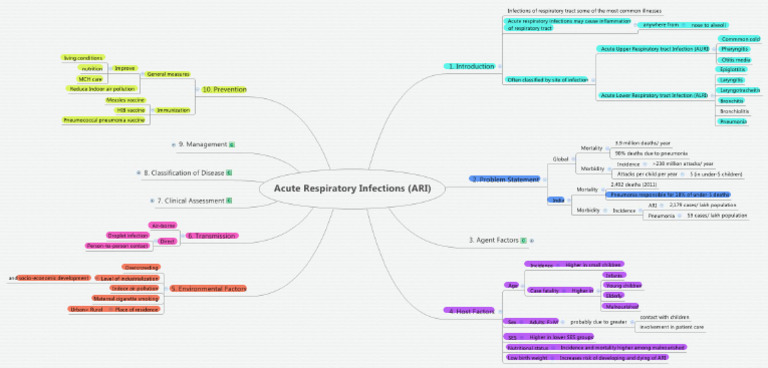The image size is (768, 368).
Task: Collapse the 4. Host Factors branch toggle
Action: click(x=500, y=311)
